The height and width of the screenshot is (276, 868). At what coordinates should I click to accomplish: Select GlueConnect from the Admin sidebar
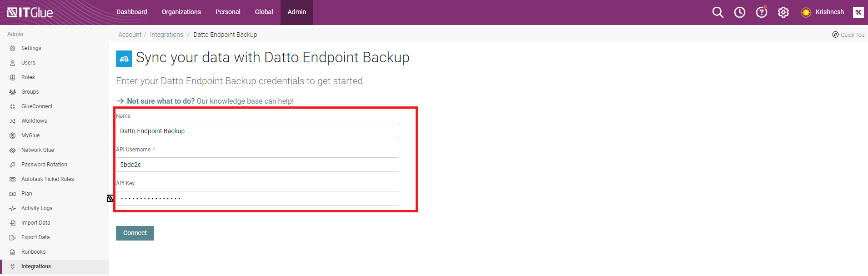click(37, 106)
